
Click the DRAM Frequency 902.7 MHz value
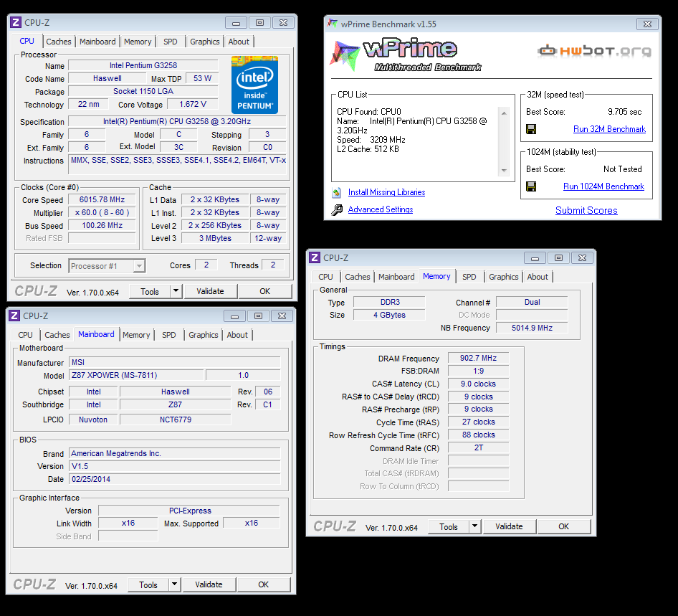478,358
